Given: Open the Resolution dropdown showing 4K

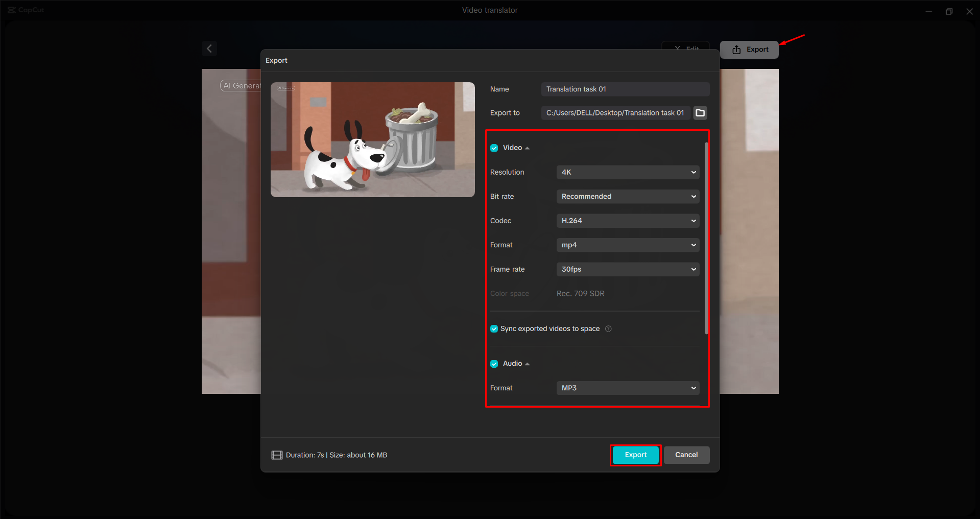Looking at the screenshot, I should point(627,172).
